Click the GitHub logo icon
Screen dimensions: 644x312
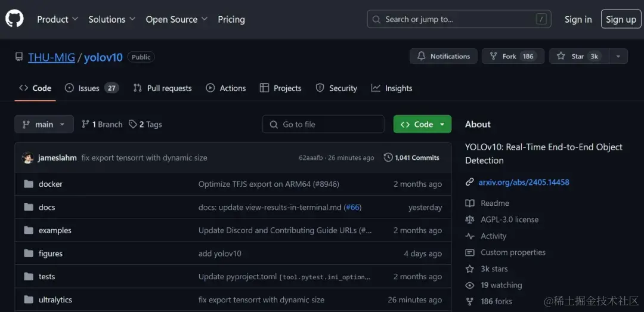[x=14, y=19]
